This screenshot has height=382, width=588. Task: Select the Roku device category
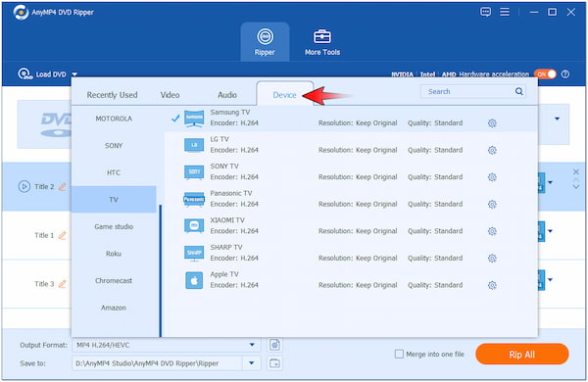114,254
